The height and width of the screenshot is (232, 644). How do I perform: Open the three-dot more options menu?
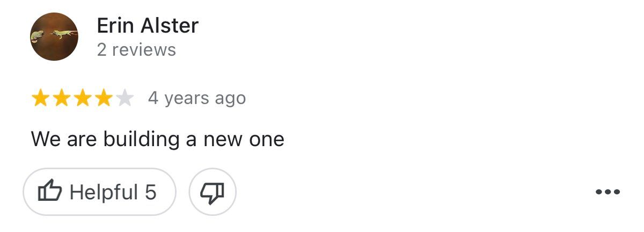[608, 192]
